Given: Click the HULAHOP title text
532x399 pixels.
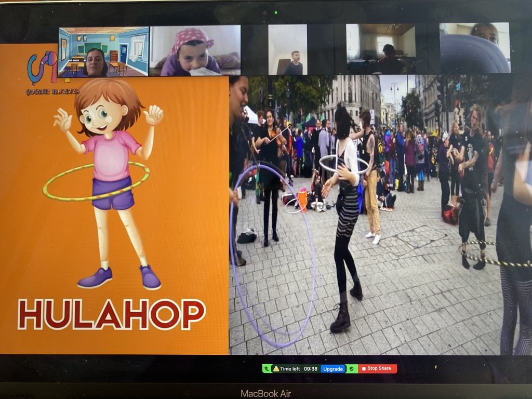Looking at the screenshot, I should click(112, 314).
